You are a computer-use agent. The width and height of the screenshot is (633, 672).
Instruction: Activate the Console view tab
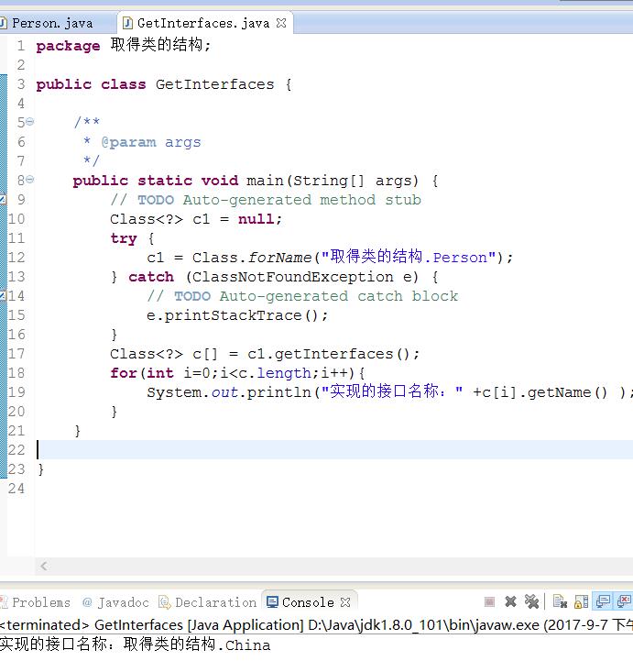click(x=308, y=602)
